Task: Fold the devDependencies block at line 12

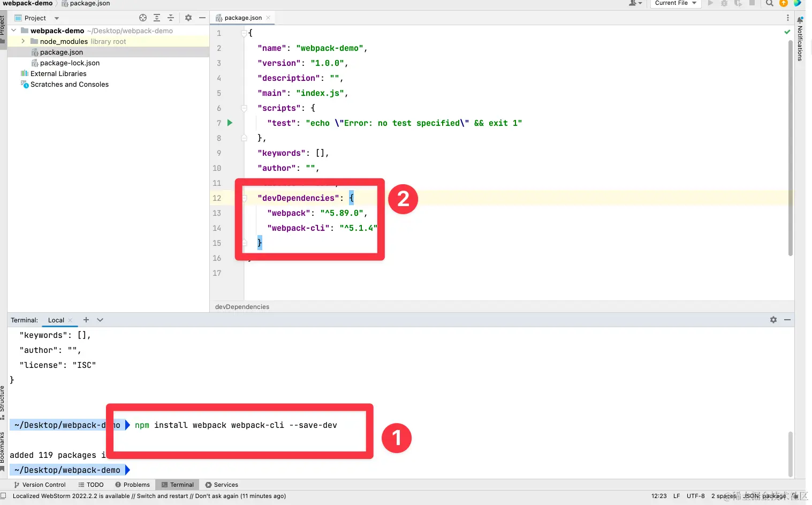Action: pos(244,198)
